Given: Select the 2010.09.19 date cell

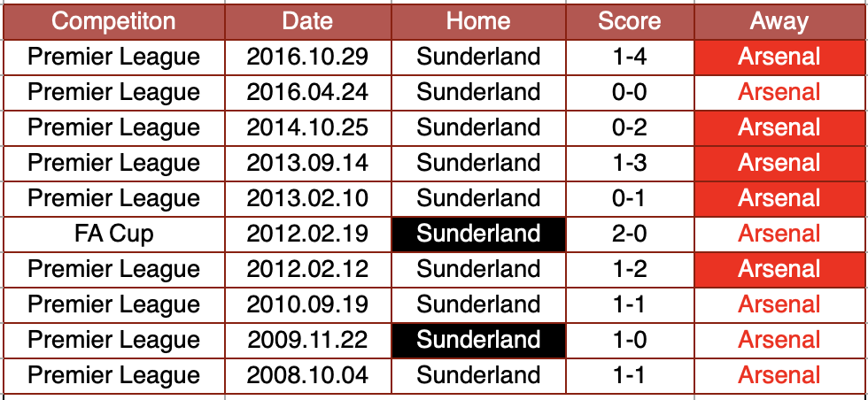Looking at the screenshot, I should pyautogui.click(x=306, y=304).
